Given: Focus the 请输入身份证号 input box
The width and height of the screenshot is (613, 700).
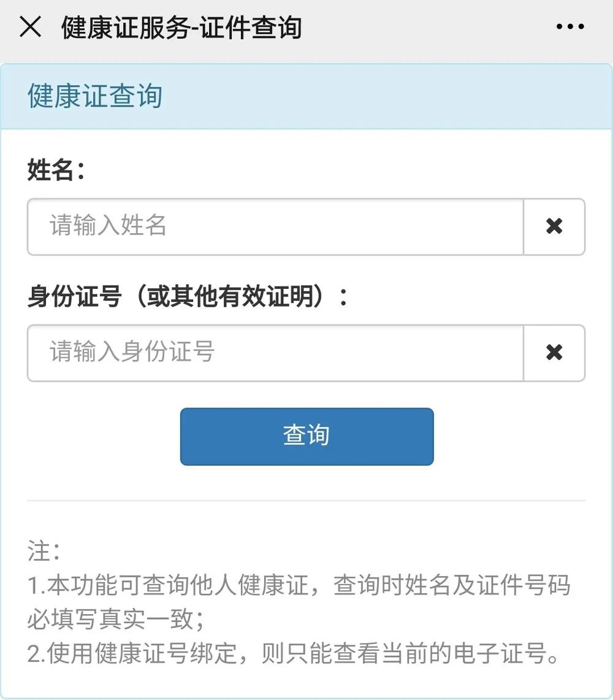Looking at the screenshot, I should point(275,353).
